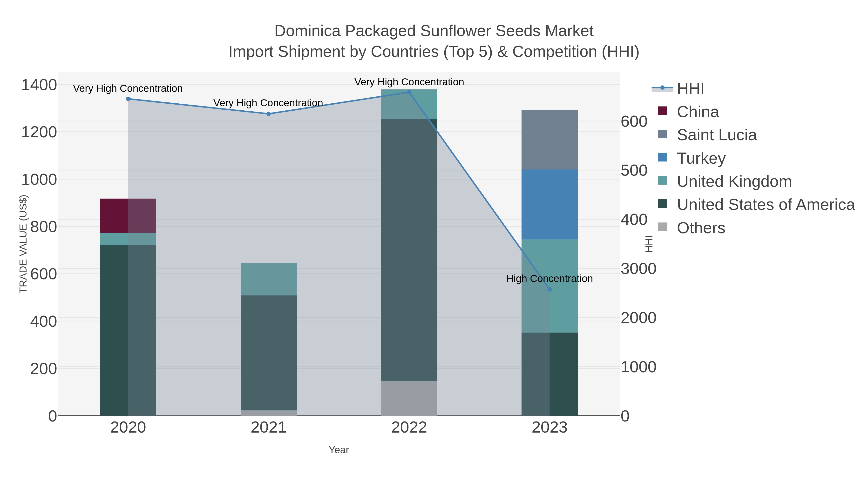Click the 2021 HHI data point
The image size is (868, 488).
pos(269,114)
